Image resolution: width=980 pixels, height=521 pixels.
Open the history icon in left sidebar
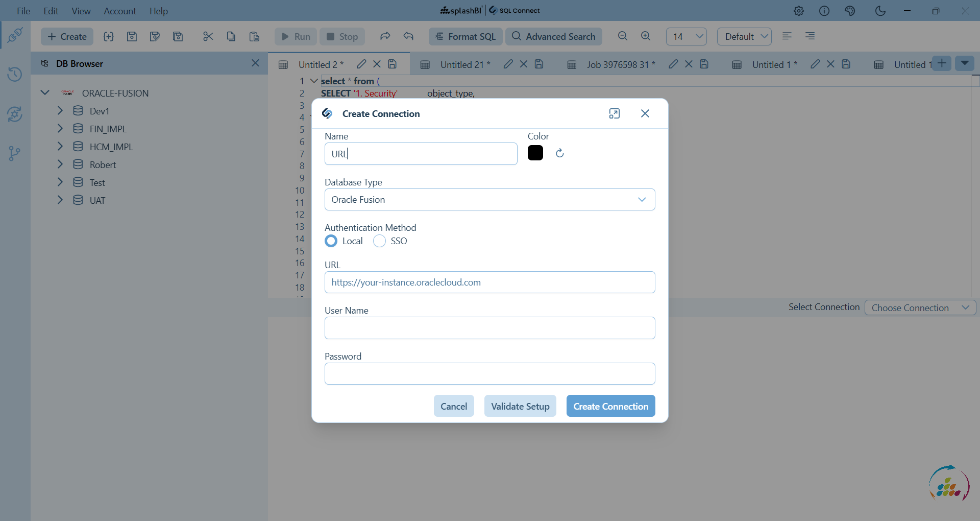15,75
